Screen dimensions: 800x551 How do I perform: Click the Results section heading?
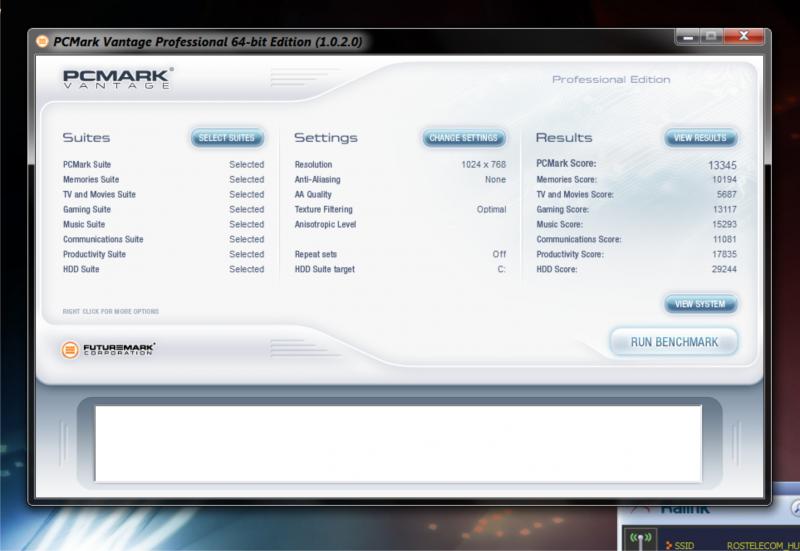click(x=564, y=138)
